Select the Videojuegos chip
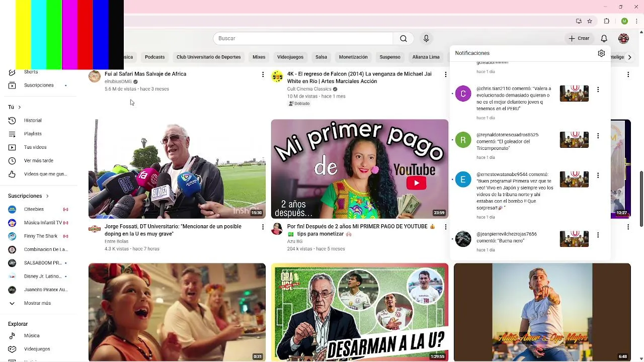This screenshot has height=362, width=644. pos(290,57)
